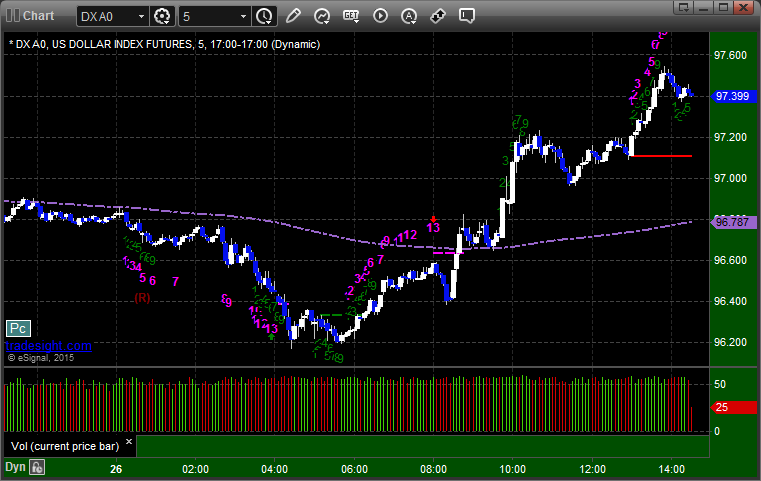Open the symbol settings gear menu

click(162, 17)
